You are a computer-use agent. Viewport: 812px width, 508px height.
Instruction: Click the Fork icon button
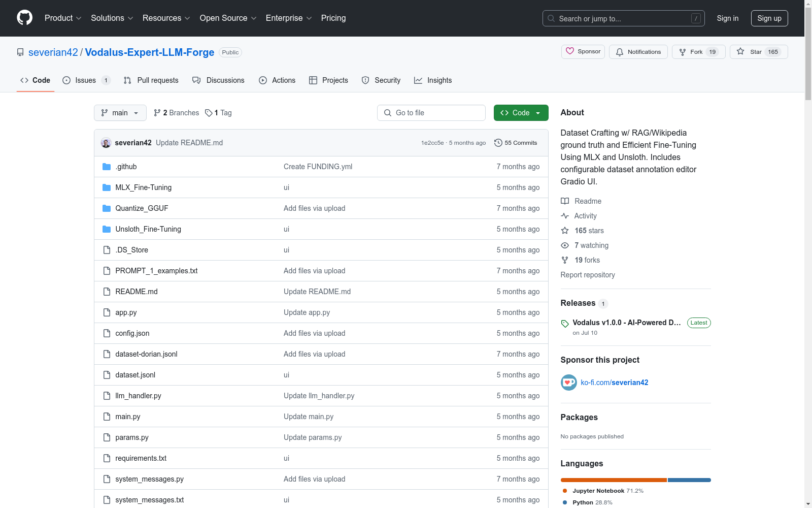tap(683, 52)
